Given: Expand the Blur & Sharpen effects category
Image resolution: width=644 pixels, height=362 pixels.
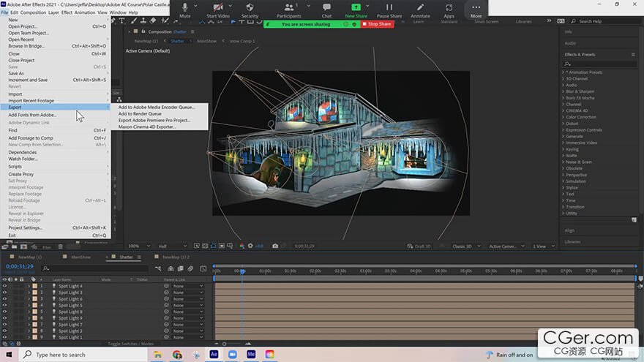Looking at the screenshot, I should coord(563,91).
